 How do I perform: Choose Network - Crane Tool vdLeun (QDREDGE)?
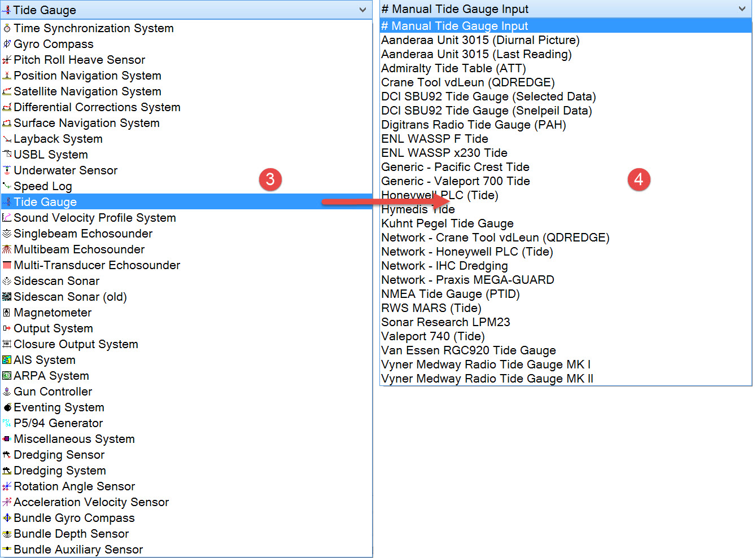[x=566, y=238]
